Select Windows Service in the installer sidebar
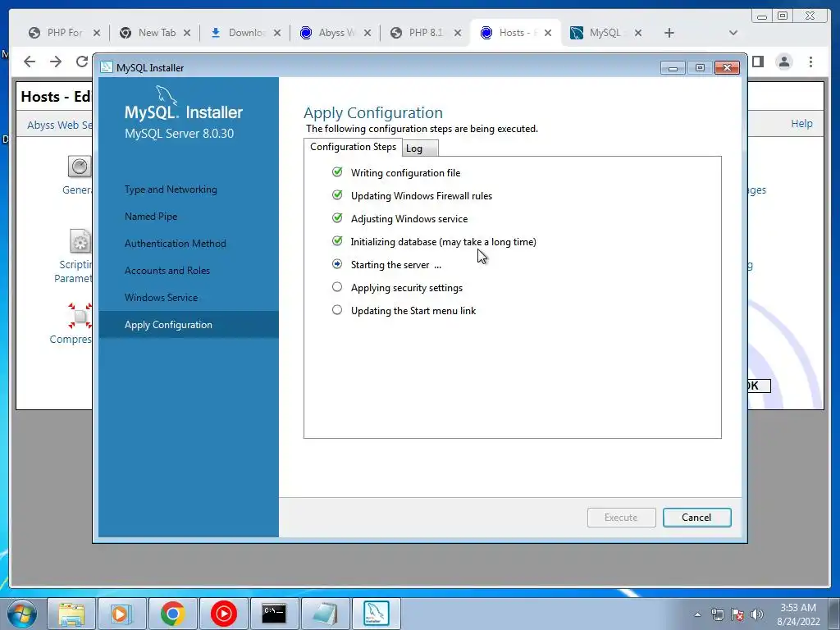Viewport: 840px width, 630px height. 162,298
